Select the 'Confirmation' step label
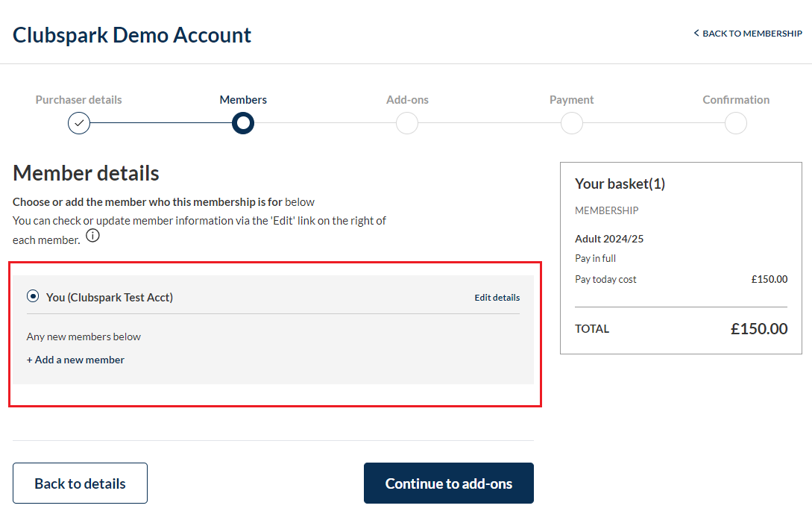Viewport: 812px width, 529px height. [736, 99]
